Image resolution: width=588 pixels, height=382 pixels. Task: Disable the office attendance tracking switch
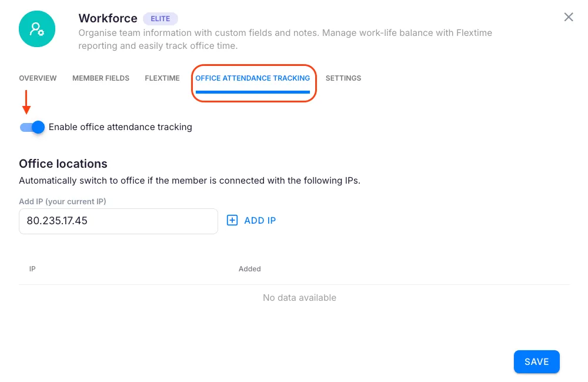point(32,127)
